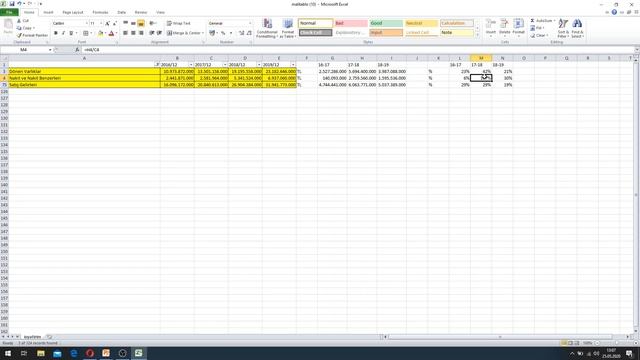640x360 pixels.
Task: Click Decrease Decimal icon
Action: [249, 33]
